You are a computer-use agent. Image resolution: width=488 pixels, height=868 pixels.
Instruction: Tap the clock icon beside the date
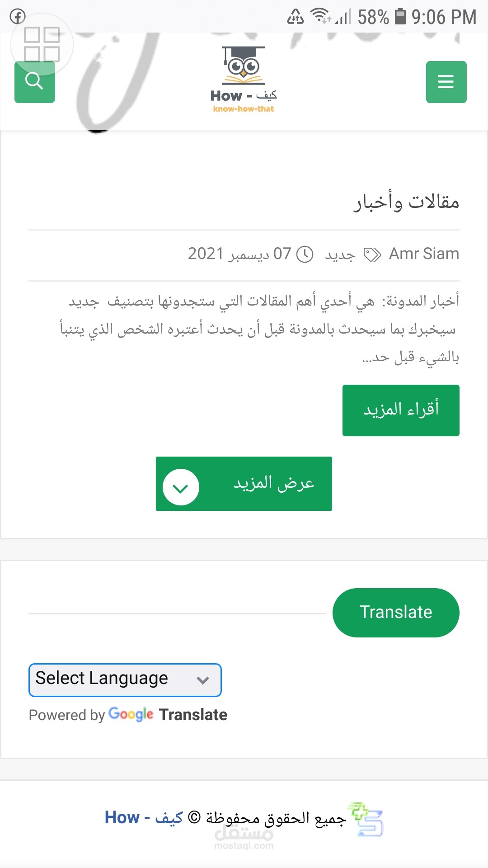(x=305, y=255)
